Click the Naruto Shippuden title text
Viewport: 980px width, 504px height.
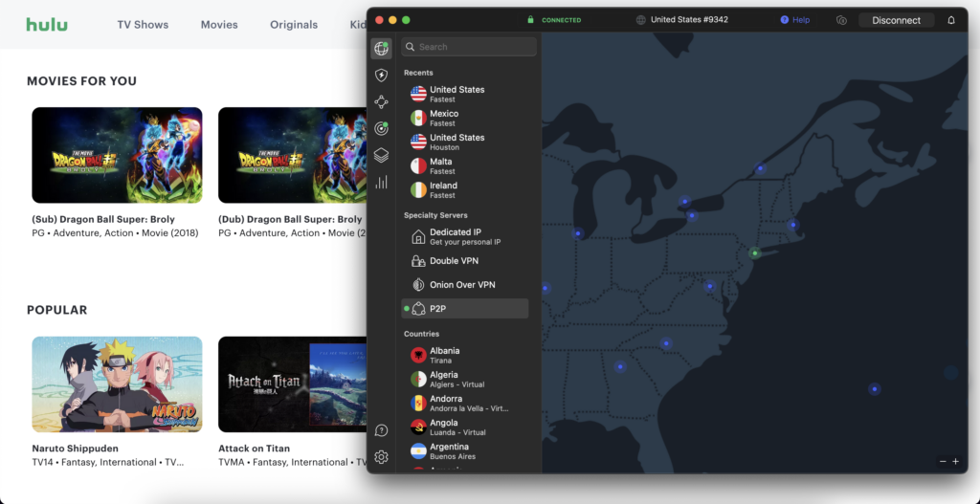click(75, 449)
